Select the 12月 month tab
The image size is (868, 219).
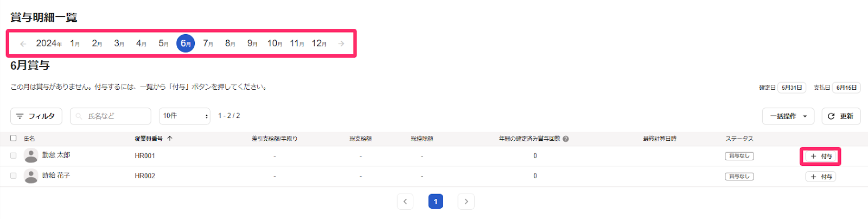tap(319, 43)
